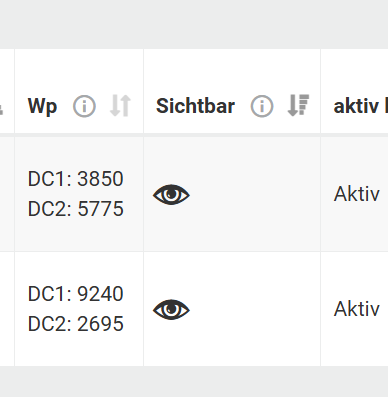Select the DC2: 2695 value
This screenshot has width=388, height=397.
click(76, 324)
